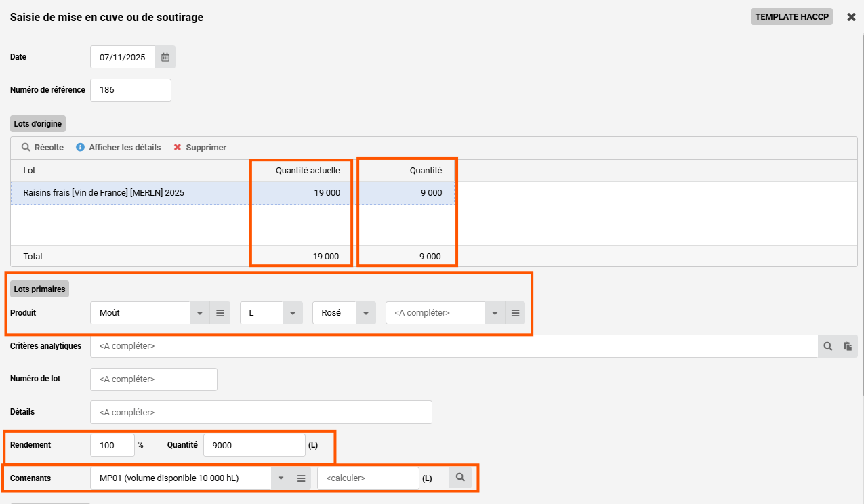
Task: Click the paste icon for Critères analytiques
Action: (847, 346)
